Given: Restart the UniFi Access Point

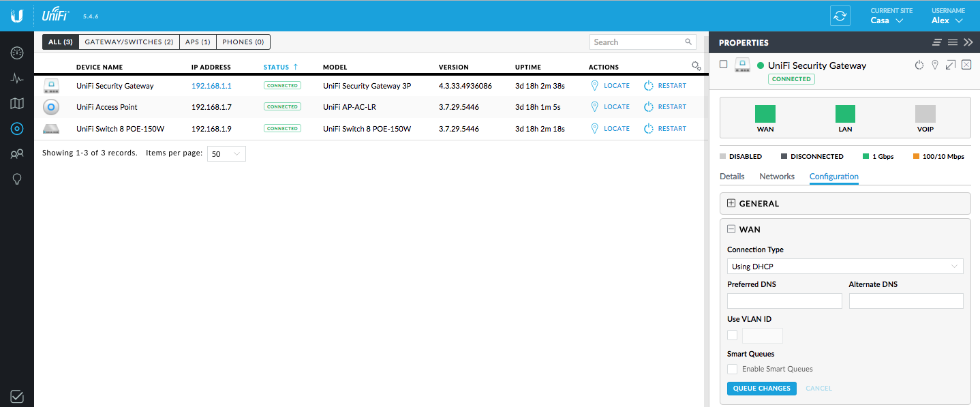Looking at the screenshot, I should click(665, 107).
